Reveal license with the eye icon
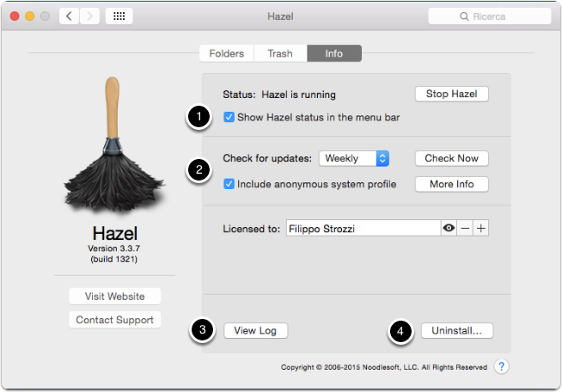562x392 pixels. (x=449, y=228)
